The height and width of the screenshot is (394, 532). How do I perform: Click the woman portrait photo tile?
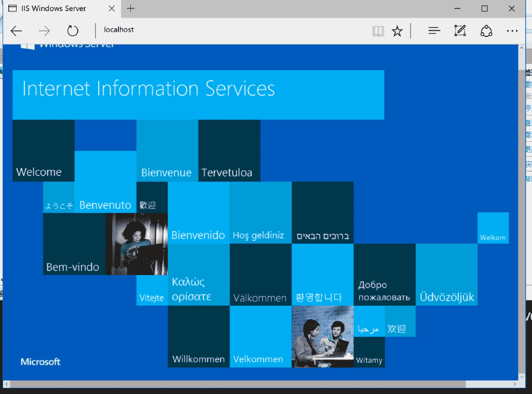pyautogui.click(x=137, y=244)
